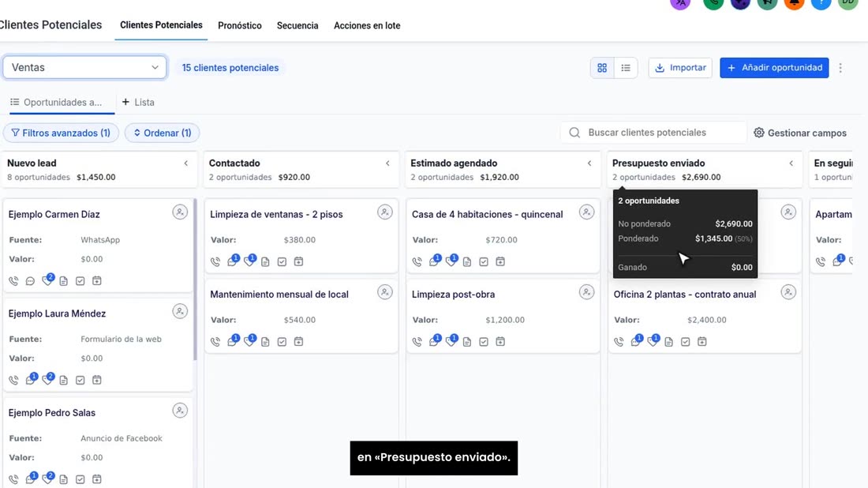Open notes icon on Carmen Díaz card
This screenshot has width=868, height=488.
(x=64, y=281)
